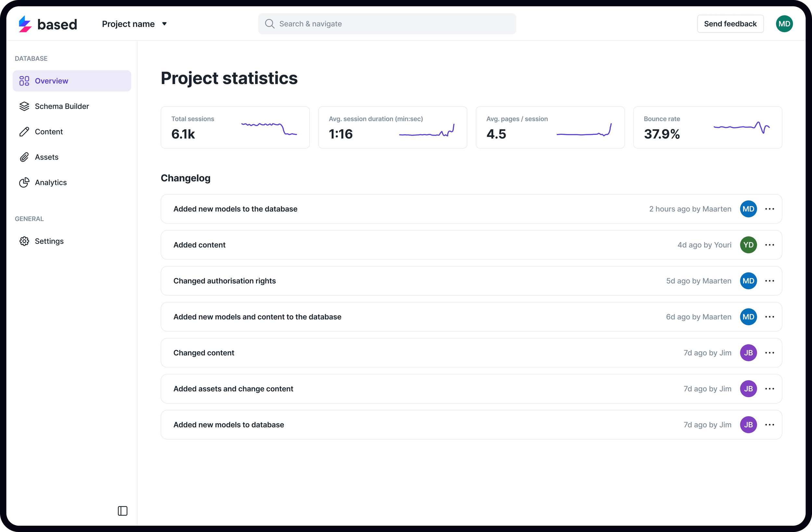Click the based logo icon
Image resolution: width=812 pixels, height=532 pixels.
[x=25, y=24]
